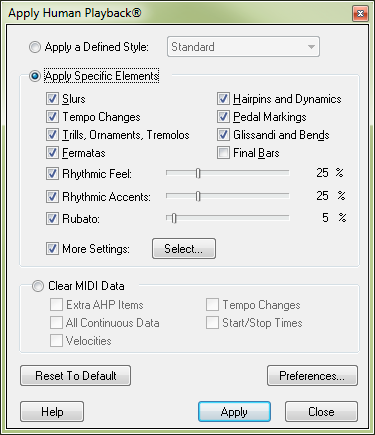Check the Velocities checkbox
This screenshot has height=435, width=375.
click(x=56, y=340)
